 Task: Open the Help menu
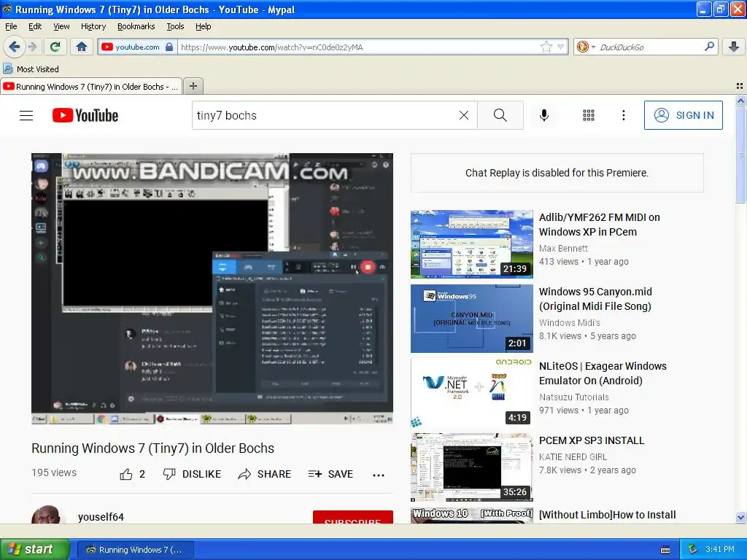coord(204,26)
